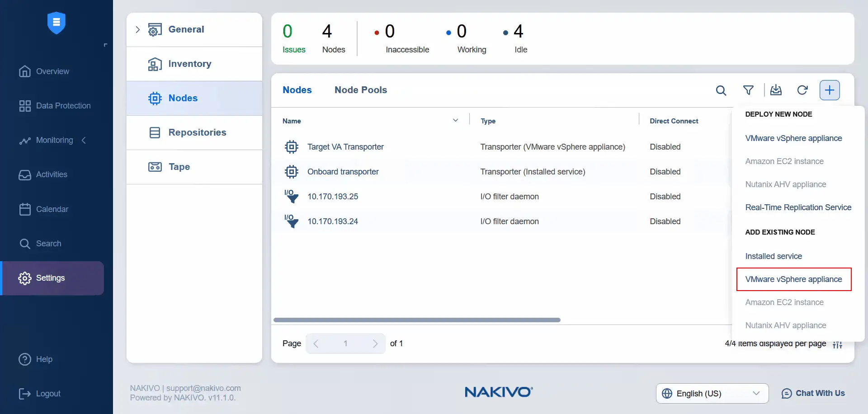Viewport: 868px width, 414px height.
Task: Select the search icon above the nodes table
Action: click(x=721, y=90)
